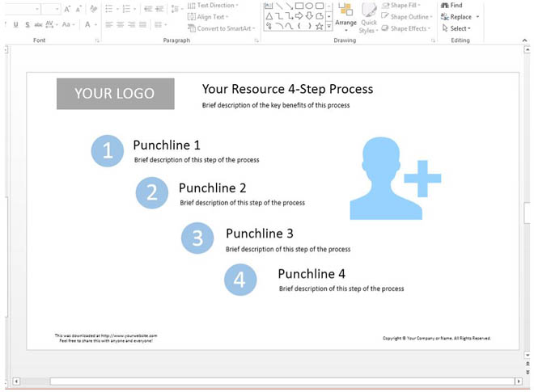Open the Align Text menu

[208, 17]
